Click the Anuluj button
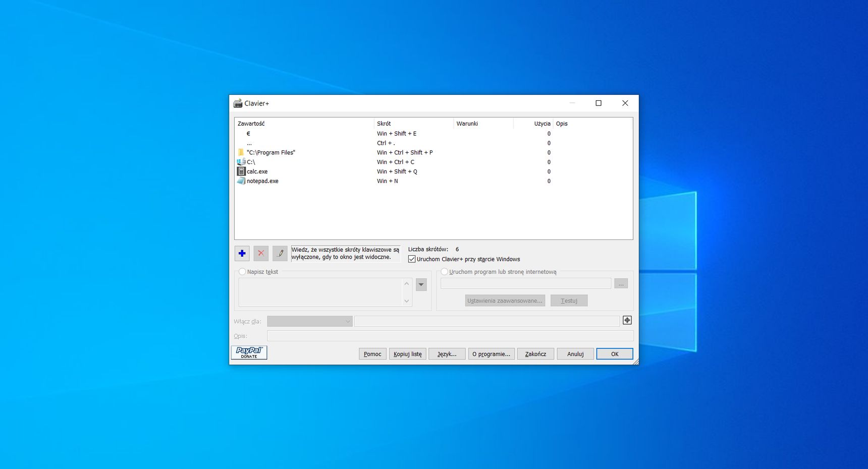 575,354
